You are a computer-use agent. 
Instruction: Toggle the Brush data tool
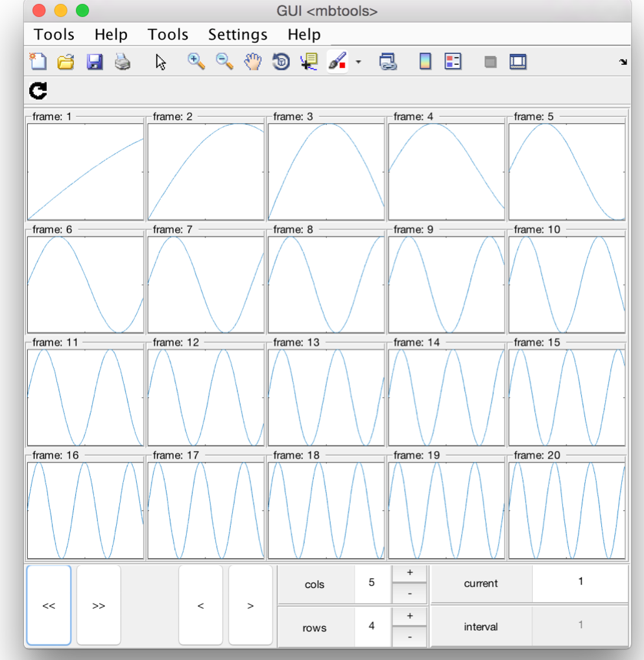click(x=337, y=62)
